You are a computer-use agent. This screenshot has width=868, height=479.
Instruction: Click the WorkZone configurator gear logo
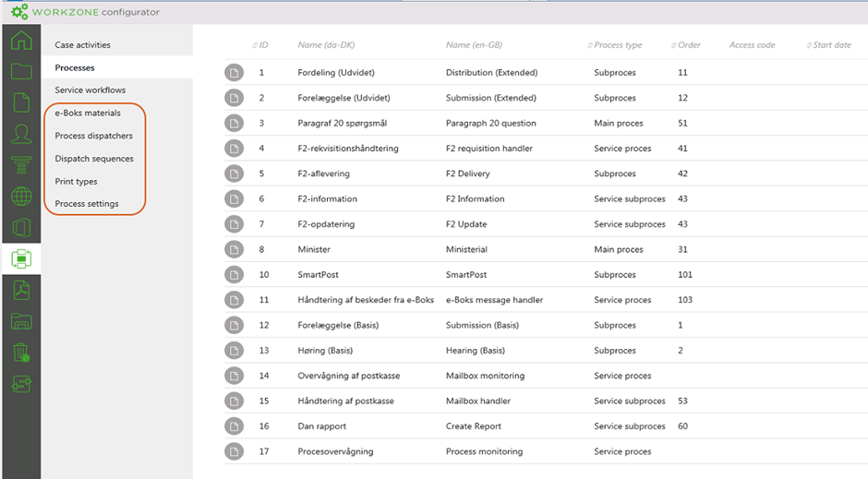pos(19,12)
